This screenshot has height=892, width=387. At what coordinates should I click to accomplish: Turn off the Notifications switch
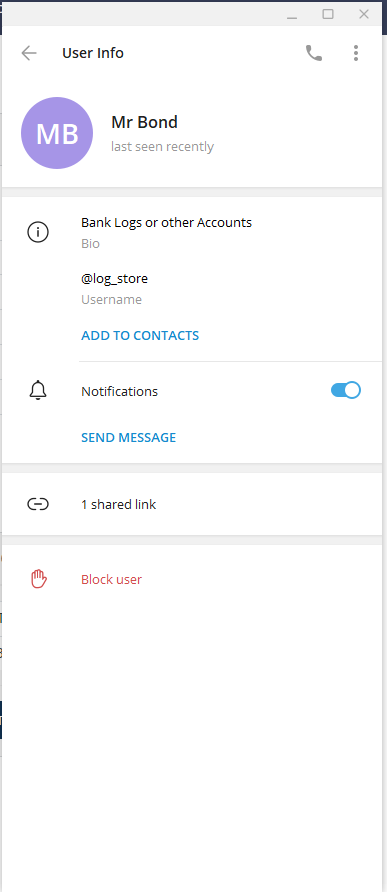(x=346, y=390)
